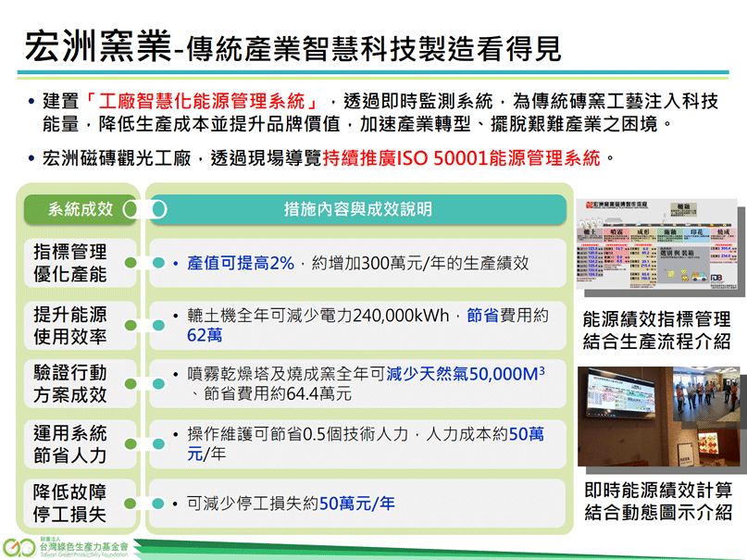Click blue text 減少天然氣50,000M³
Viewport: 747px width, 560px height.
pos(466,373)
